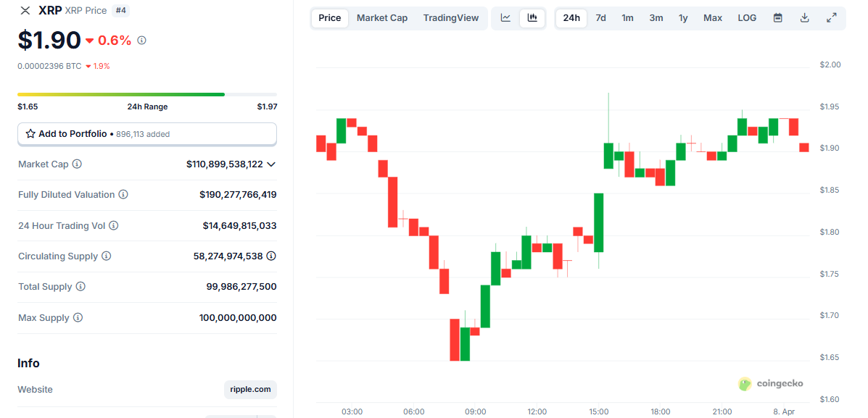Select the 7d time range
868x418 pixels.
(x=600, y=18)
